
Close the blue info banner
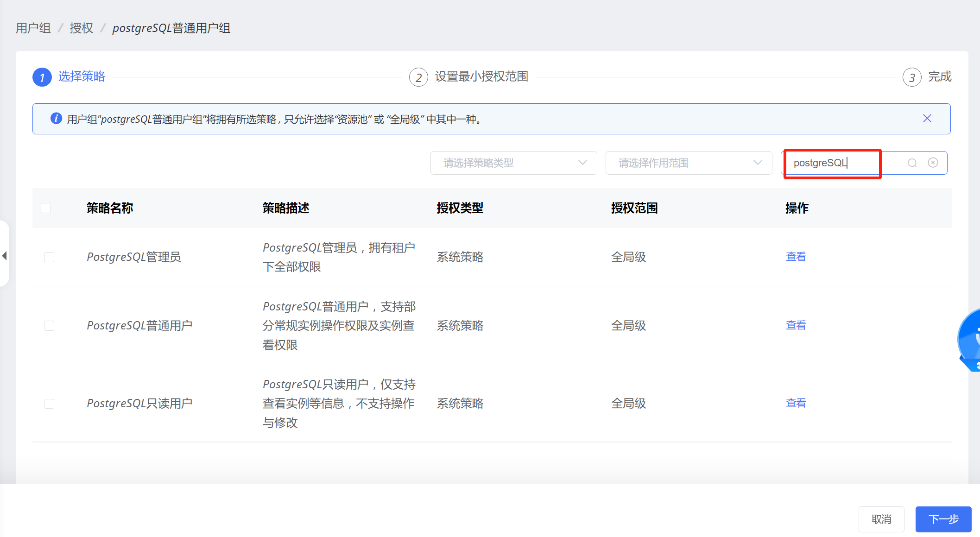click(927, 119)
